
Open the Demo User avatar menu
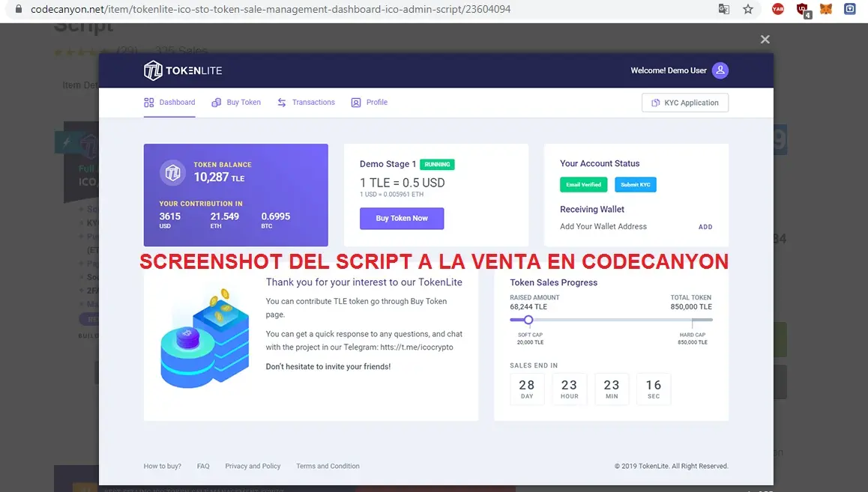tap(720, 70)
